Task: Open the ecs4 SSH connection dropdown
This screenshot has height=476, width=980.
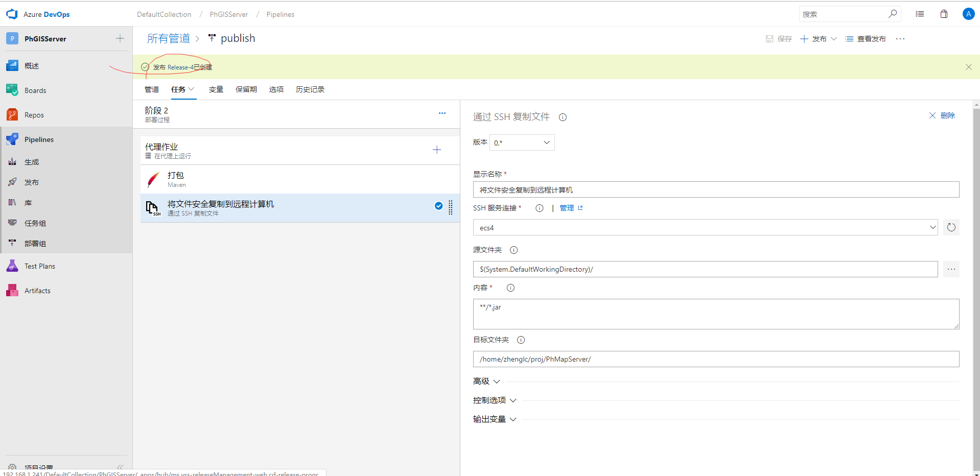Action: 705,227
